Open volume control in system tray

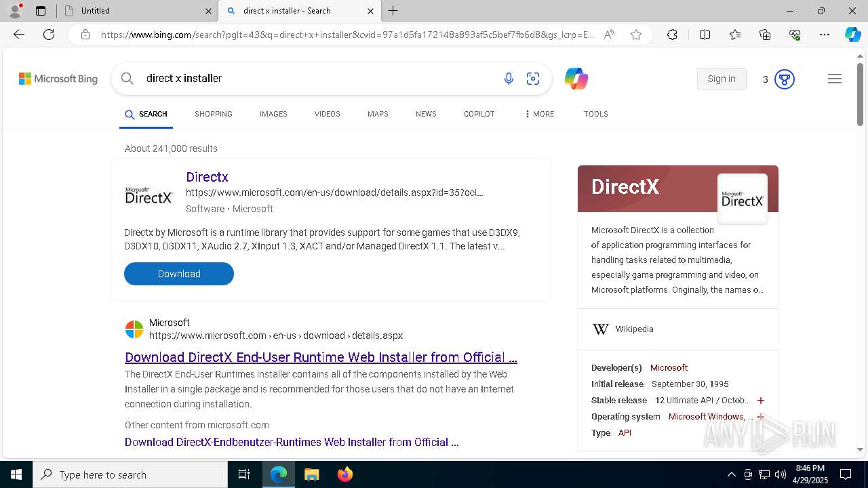pyautogui.click(x=781, y=474)
